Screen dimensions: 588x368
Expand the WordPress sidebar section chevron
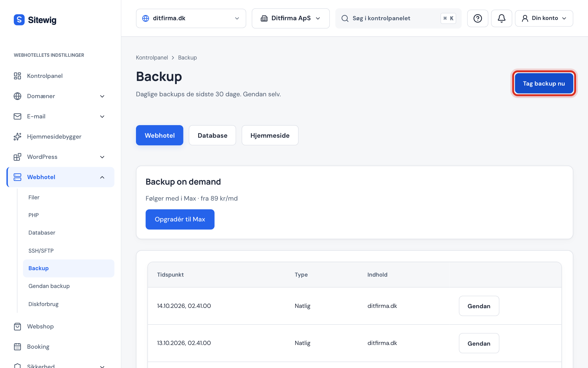102,157
